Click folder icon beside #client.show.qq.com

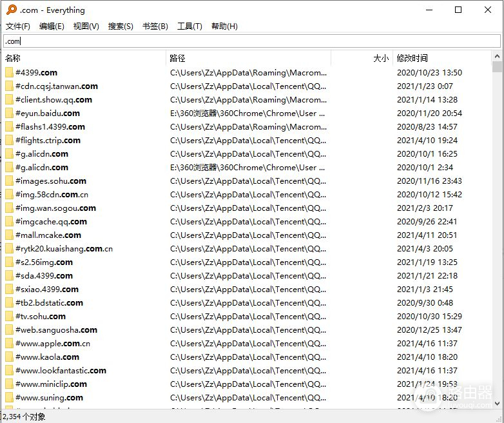tap(9, 100)
